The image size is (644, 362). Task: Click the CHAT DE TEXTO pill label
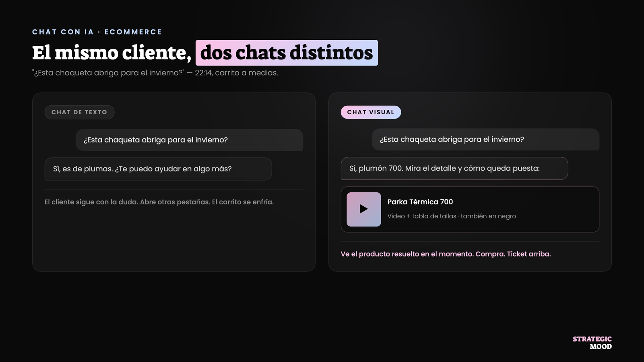tap(79, 112)
